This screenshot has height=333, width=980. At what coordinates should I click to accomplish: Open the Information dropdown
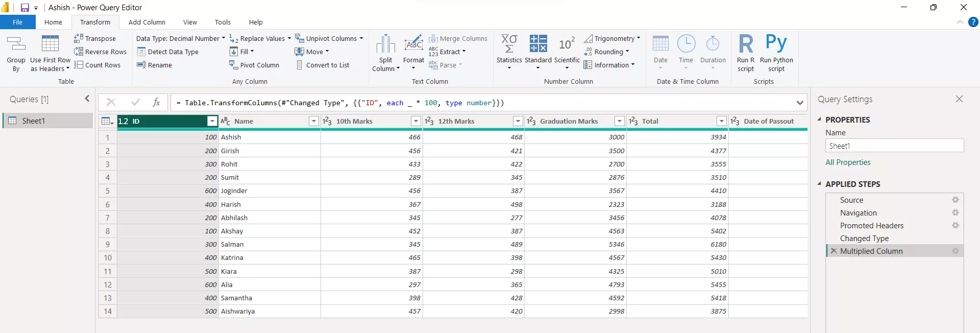(x=609, y=65)
